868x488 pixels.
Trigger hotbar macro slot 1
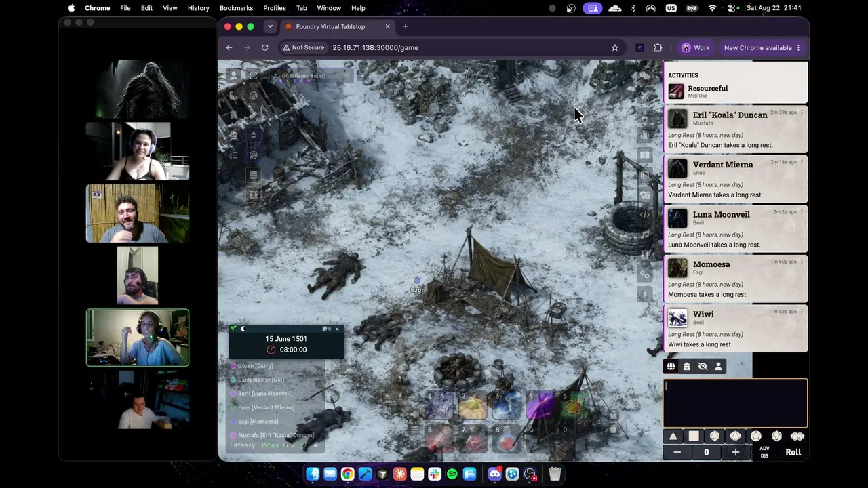(439, 405)
